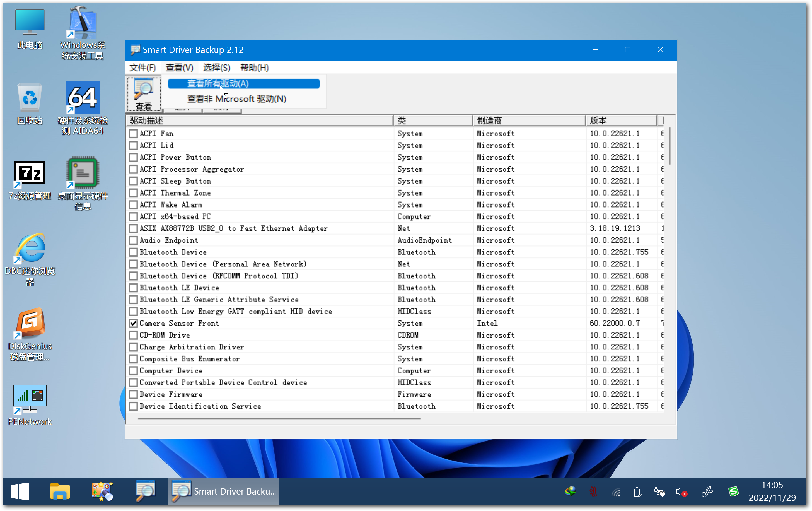Open the 帮助(H) menu
This screenshot has width=812, height=511.
pyautogui.click(x=254, y=68)
